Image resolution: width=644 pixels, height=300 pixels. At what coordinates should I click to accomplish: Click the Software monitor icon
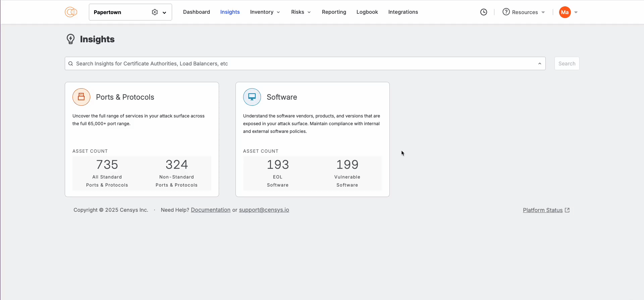[252, 97]
